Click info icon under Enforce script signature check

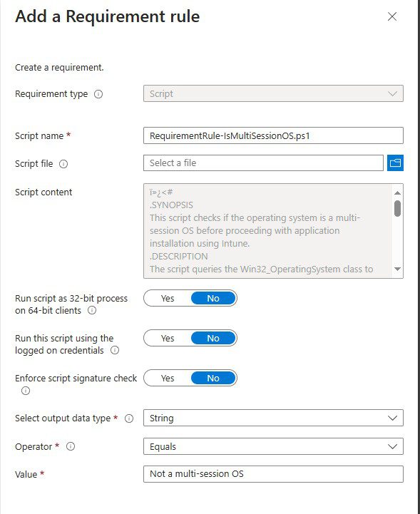point(26,391)
